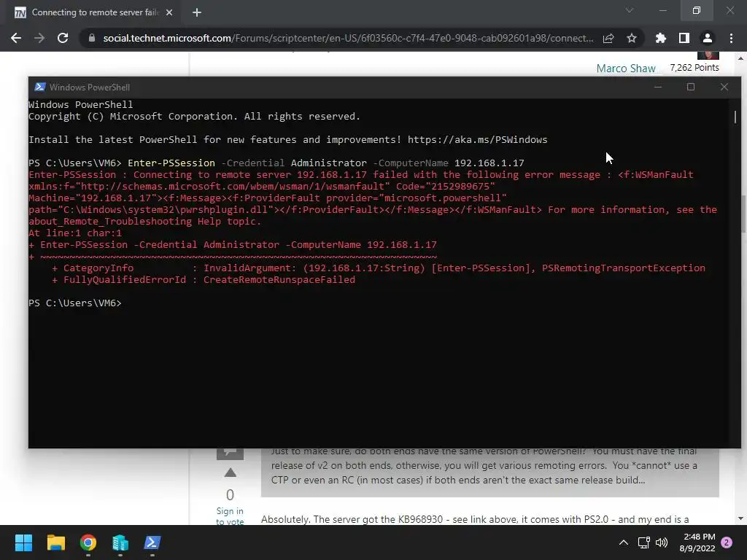747x560 pixels.
Task: Minimize the Windows PowerShell window
Action: pos(658,87)
